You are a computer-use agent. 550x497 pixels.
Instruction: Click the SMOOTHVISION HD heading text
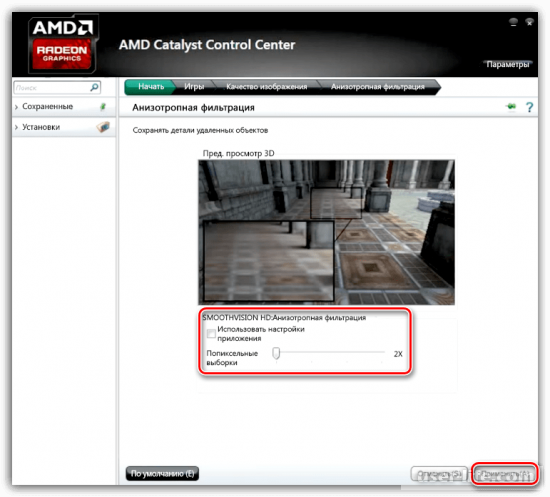pos(284,317)
